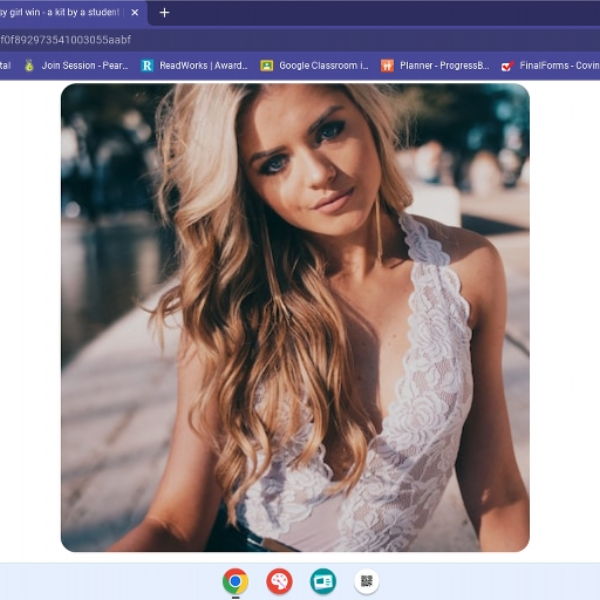Open Join Session - Pear bookmark
600x600 pixels.
[76, 66]
